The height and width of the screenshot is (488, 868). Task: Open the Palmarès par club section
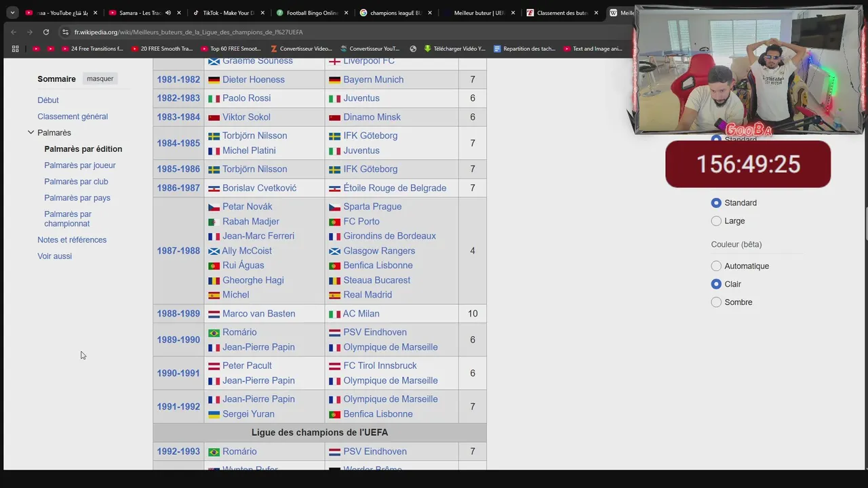click(x=76, y=182)
